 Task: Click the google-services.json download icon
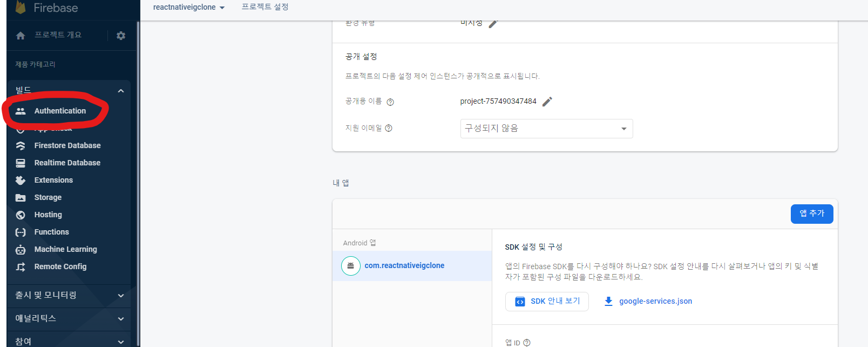pos(608,301)
